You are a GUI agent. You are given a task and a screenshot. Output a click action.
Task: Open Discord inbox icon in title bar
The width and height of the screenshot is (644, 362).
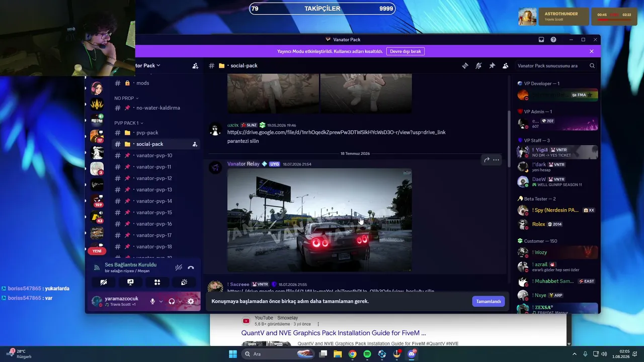click(x=541, y=40)
